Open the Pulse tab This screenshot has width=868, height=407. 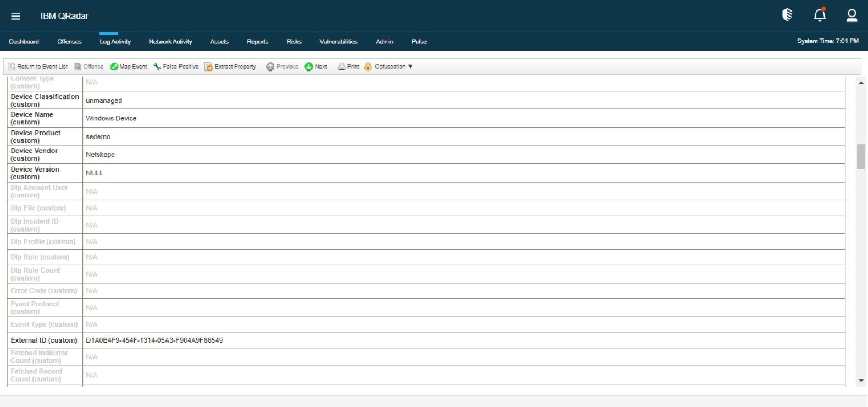[x=419, y=42]
